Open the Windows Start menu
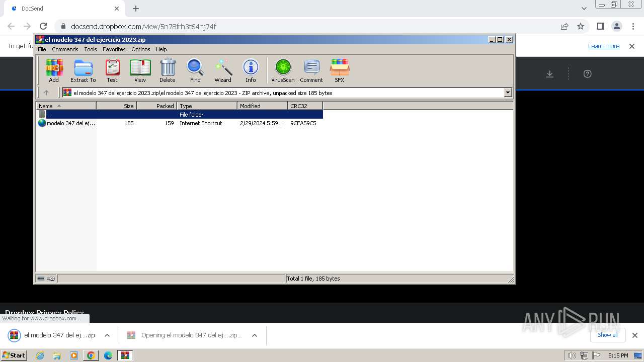 coord(14,355)
